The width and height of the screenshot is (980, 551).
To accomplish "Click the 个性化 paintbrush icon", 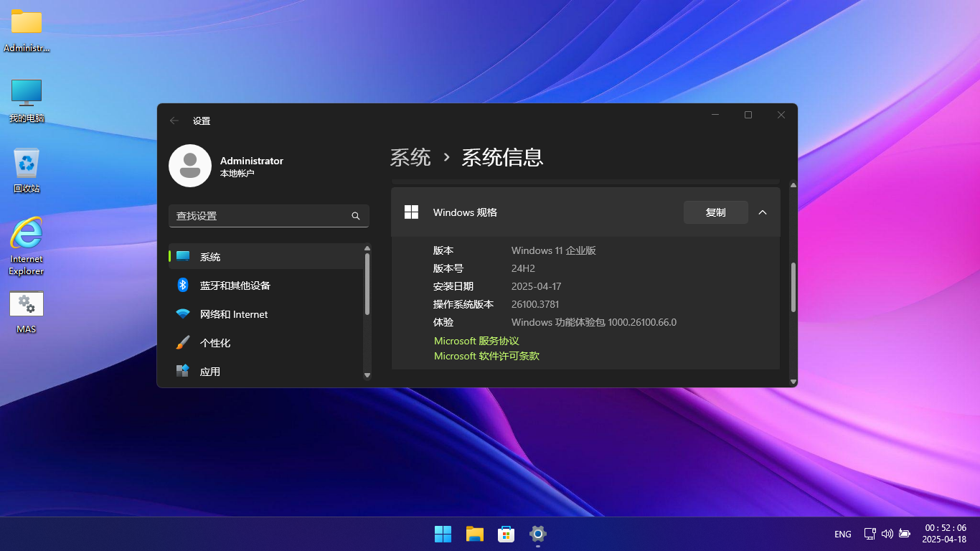I will tap(183, 342).
